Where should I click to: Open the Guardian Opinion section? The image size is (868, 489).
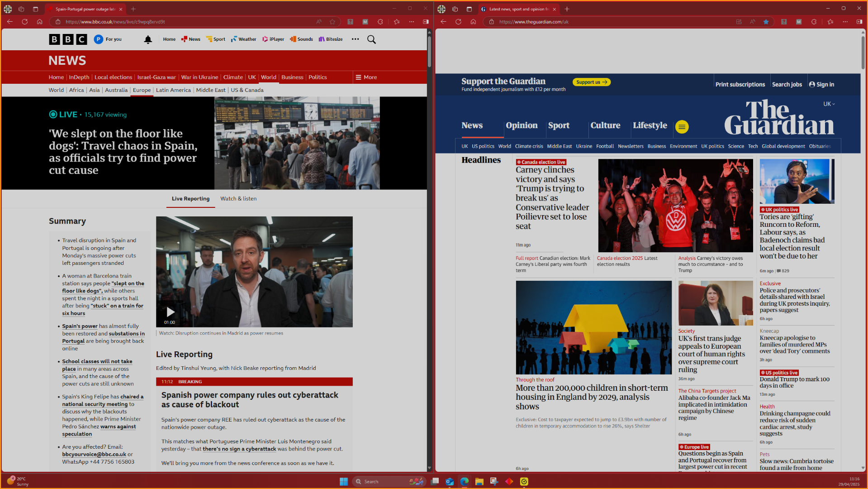click(x=522, y=125)
